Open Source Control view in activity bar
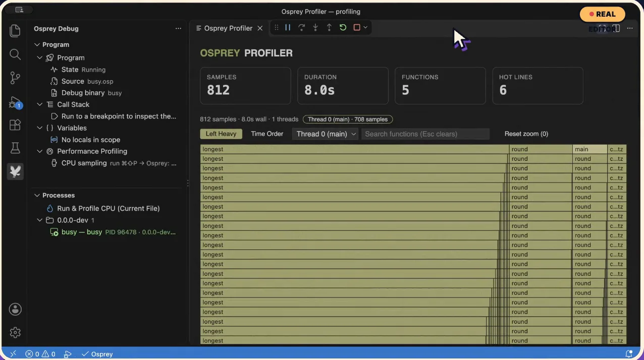Viewport: 644px width, 360px height. 15,78
